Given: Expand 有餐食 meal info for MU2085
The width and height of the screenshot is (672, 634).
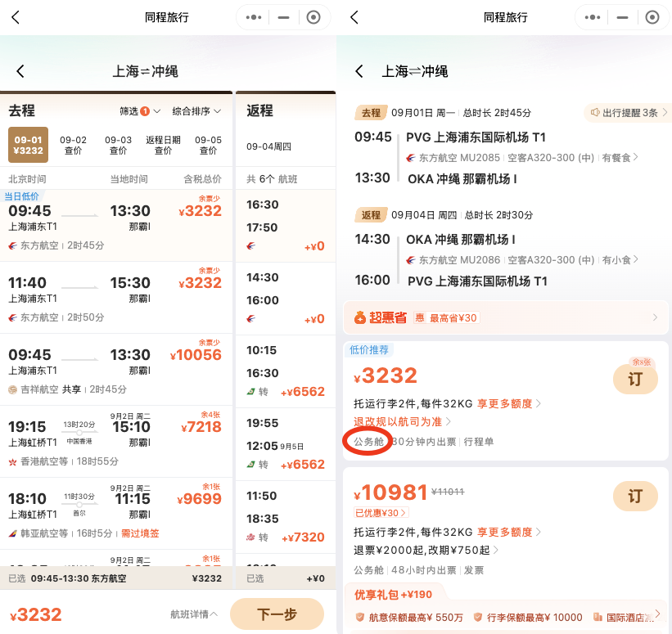Looking at the screenshot, I should (x=620, y=158).
